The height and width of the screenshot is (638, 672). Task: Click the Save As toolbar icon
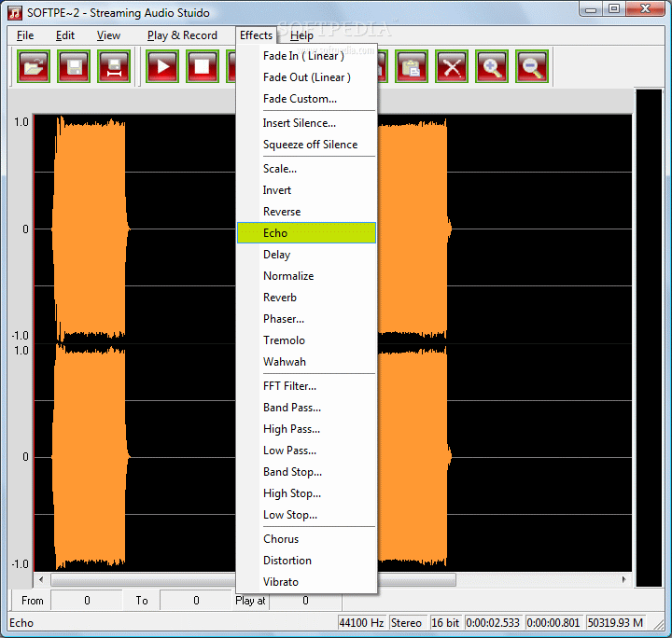tap(114, 66)
